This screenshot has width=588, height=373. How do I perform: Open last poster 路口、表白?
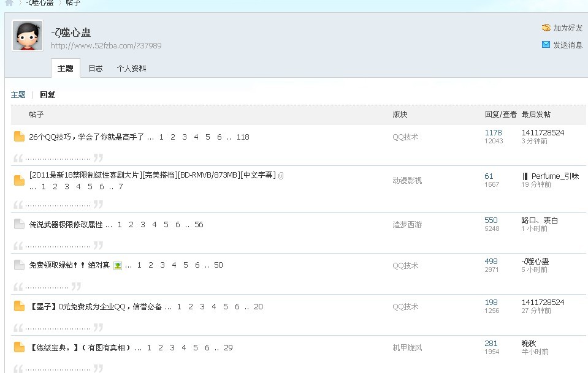pos(540,220)
